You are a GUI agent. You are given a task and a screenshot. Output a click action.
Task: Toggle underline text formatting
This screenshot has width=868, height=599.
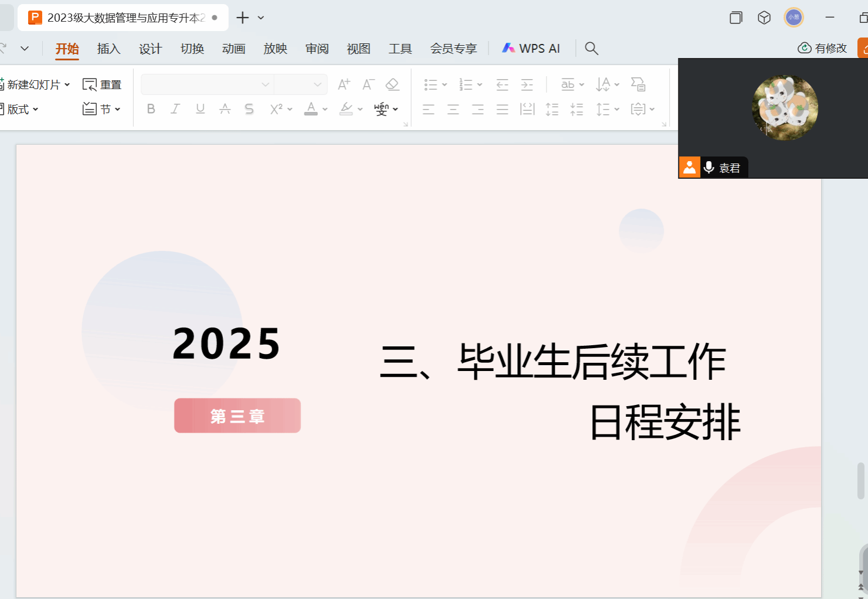coord(200,109)
